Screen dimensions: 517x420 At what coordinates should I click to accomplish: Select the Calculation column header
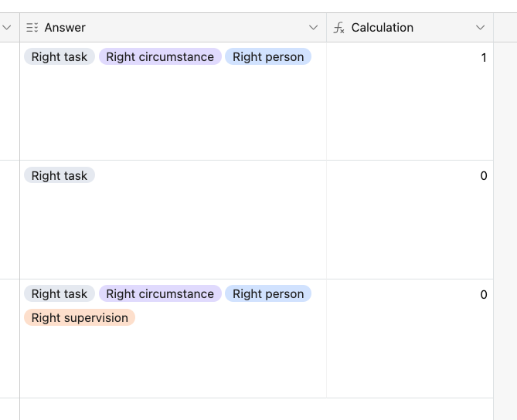pos(410,28)
